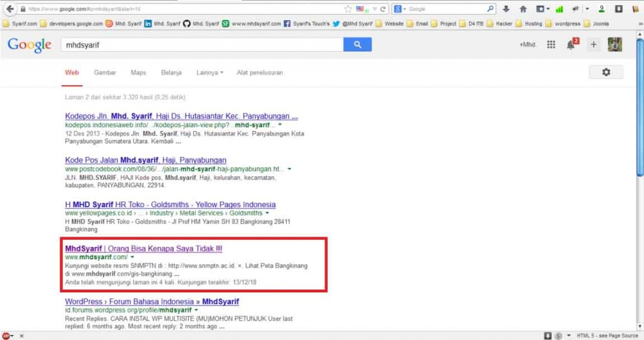Expand the yellowpages.co.id result arrow
This screenshot has height=340, width=644.
click(267, 213)
